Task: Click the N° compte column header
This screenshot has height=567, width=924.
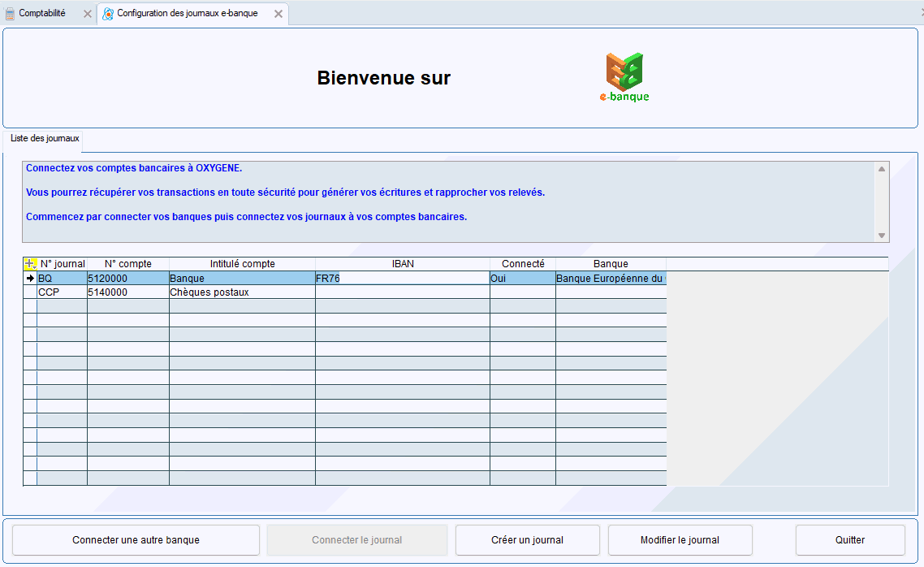Action: (127, 264)
